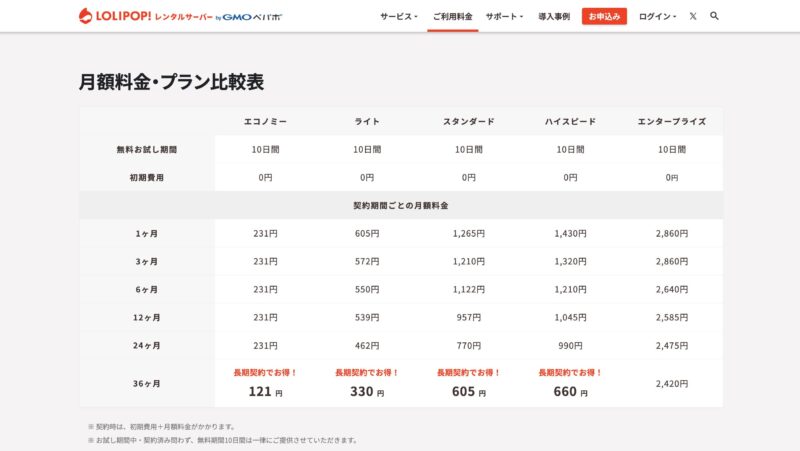The height and width of the screenshot is (451, 800).
Task: Click the 2,585円 エンタープライズ price
Action: click(671, 317)
